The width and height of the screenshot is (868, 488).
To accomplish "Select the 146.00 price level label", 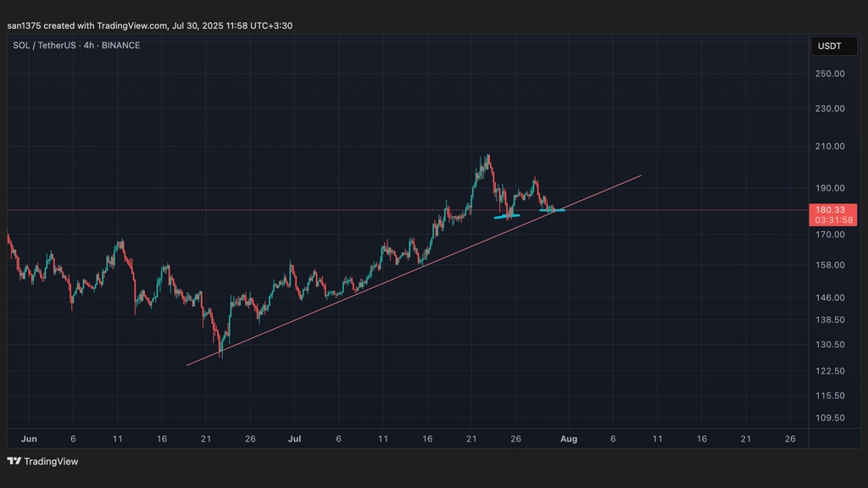I will coord(830,297).
